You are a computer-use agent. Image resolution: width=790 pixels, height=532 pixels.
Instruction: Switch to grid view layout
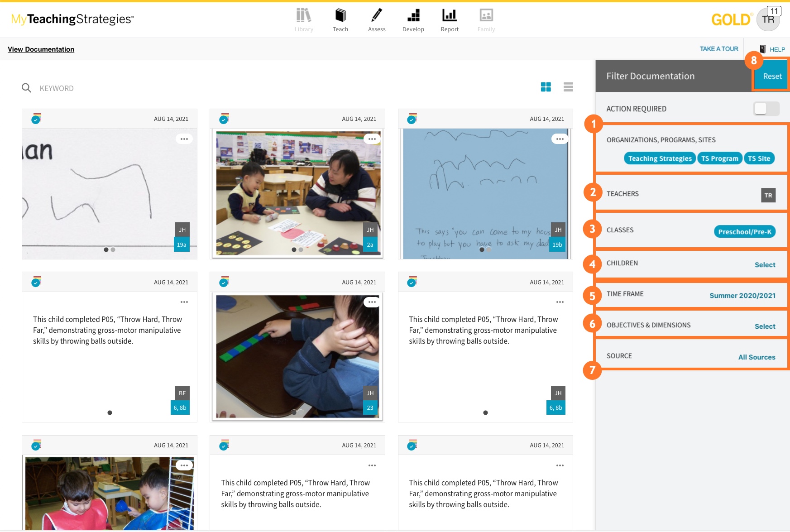[x=546, y=87]
